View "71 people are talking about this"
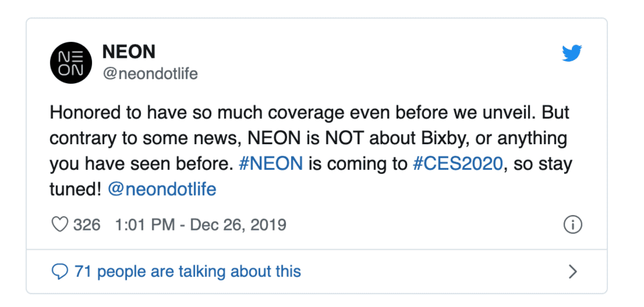Image resolution: width=644 pixels, height=307 pixels. pos(187,272)
